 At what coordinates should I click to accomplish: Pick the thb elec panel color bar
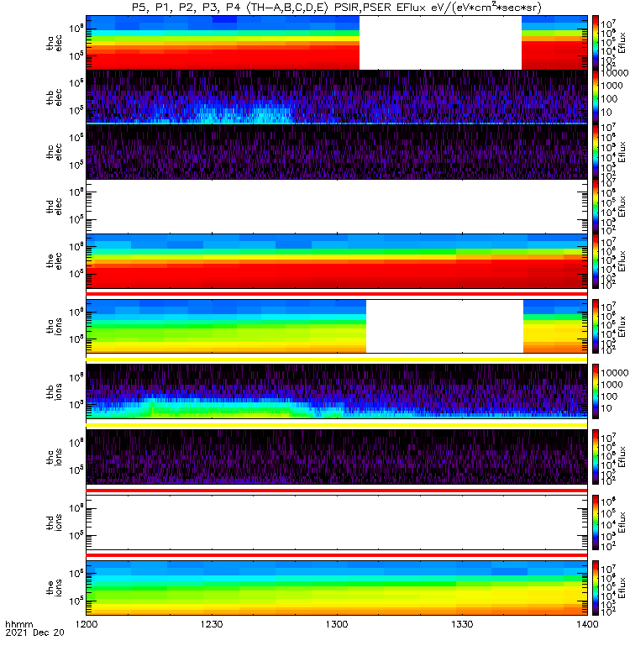click(x=596, y=97)
